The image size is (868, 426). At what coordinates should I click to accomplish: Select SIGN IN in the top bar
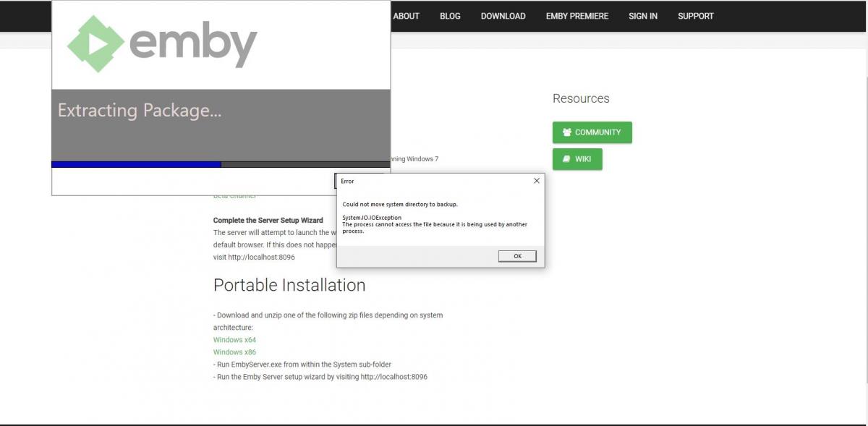coord(643,16)
